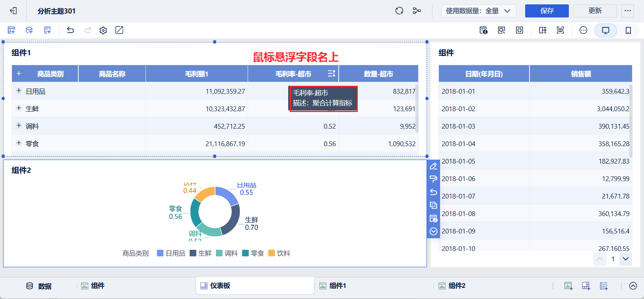The height and width of the screenshot is (299, 644).
Task: Click the three-dot overflow menu button
Action: 628,11
